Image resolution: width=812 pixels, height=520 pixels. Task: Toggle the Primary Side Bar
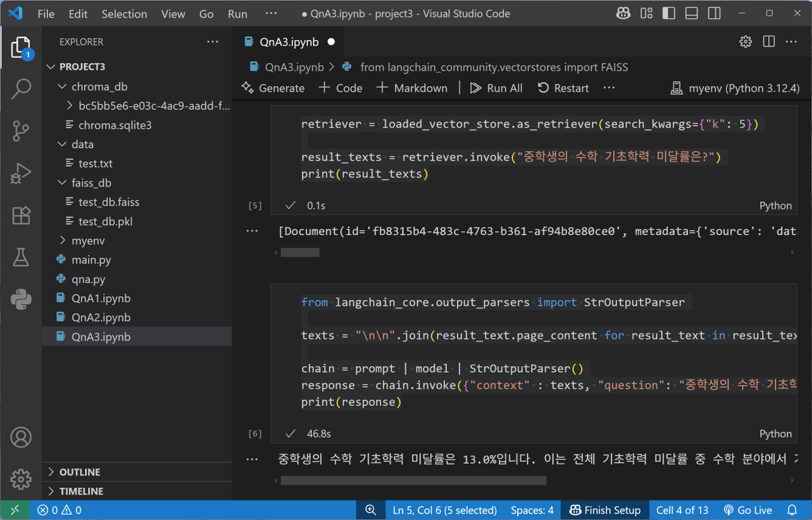pos(669,13)
